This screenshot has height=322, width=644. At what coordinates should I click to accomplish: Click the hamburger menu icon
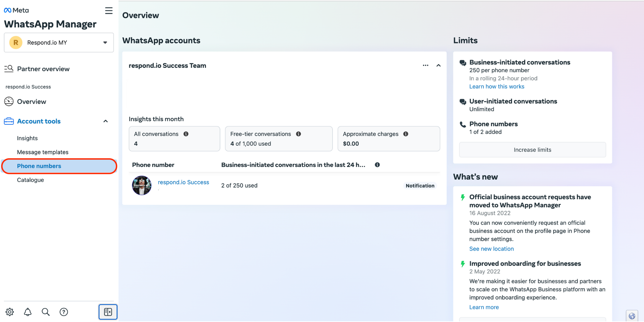(x=109, y=11)
